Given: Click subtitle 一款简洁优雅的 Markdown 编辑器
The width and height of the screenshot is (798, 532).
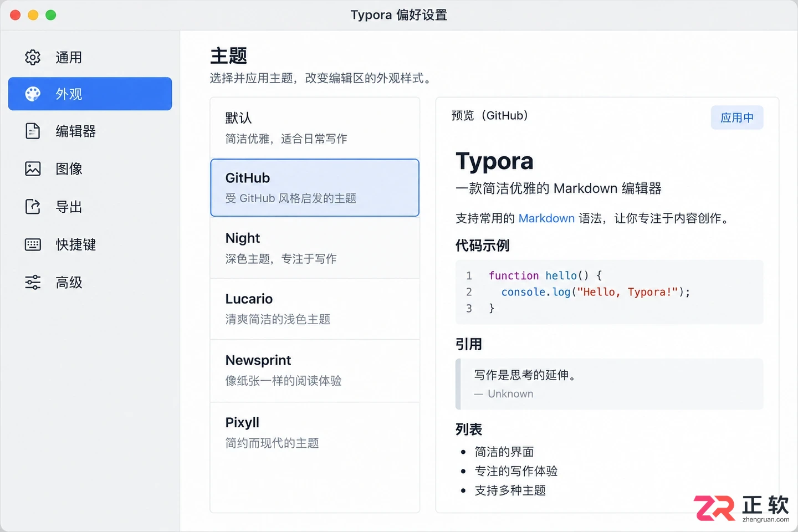Looking at the screenshot, I should pyautogui.click(x=559, y=188).
